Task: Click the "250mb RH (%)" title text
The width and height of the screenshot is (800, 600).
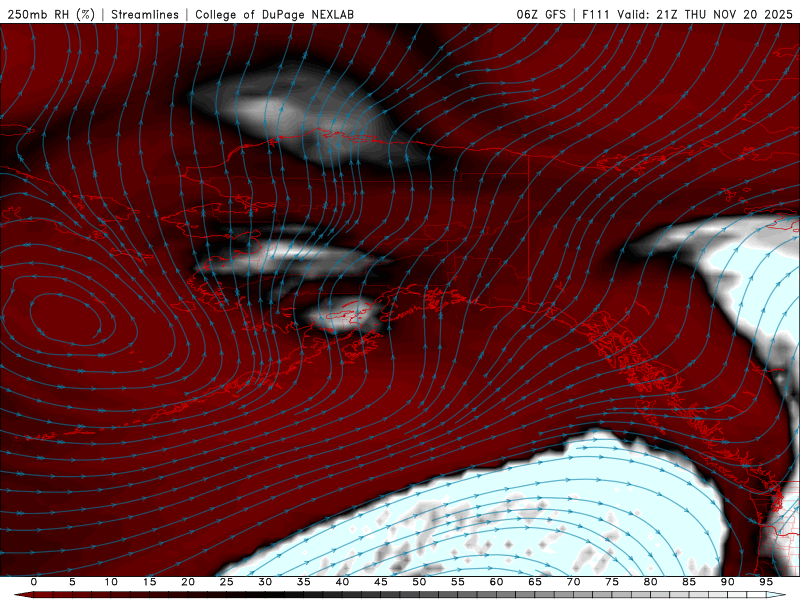Action: (x=51, y=14)
